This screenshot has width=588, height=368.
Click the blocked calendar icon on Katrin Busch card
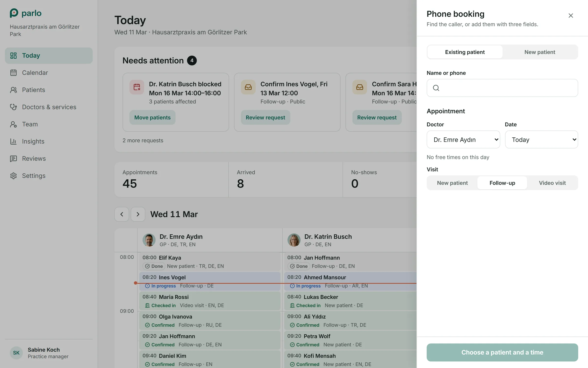[137, 87]
